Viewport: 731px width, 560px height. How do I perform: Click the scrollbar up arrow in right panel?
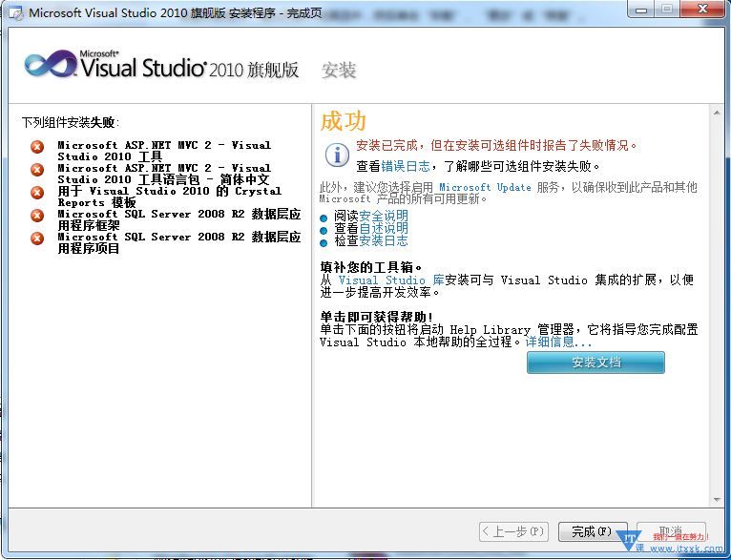pyautogui.click(x=717, y=113)
